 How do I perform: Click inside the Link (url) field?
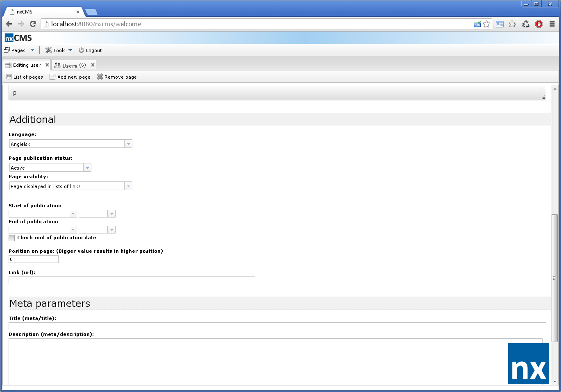(131, 280)
